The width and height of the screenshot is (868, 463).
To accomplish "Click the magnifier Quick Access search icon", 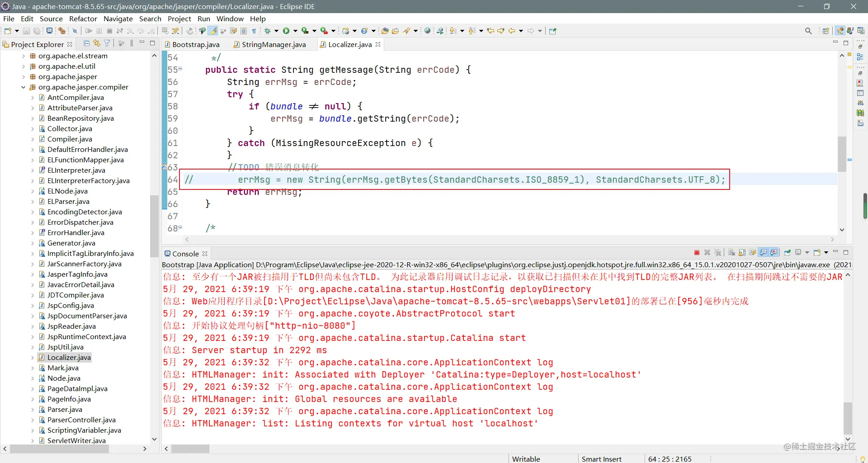I will point(808,31).
